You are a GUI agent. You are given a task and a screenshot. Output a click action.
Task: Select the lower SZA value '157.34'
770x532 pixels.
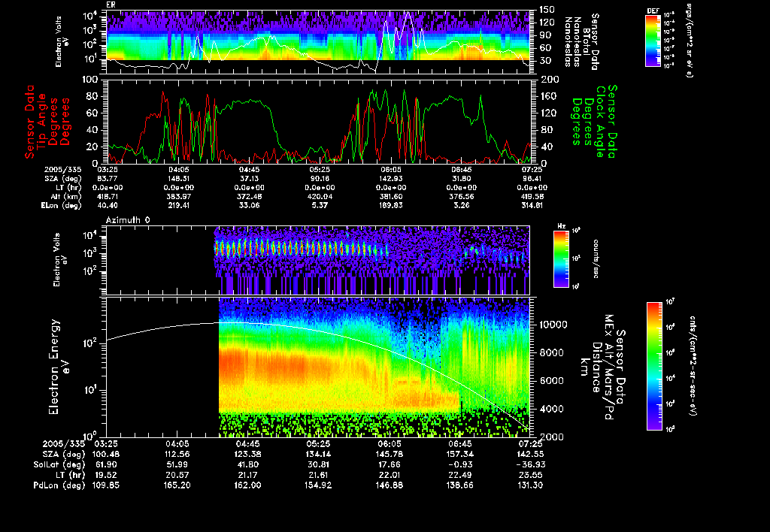click(x=460, y=455)
